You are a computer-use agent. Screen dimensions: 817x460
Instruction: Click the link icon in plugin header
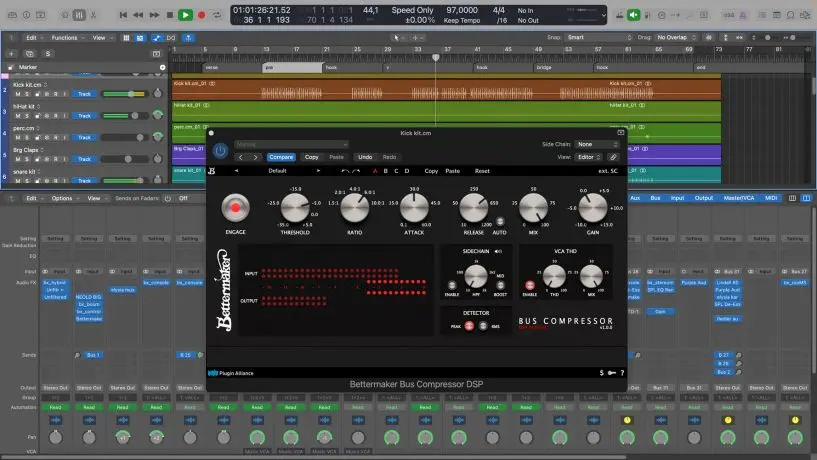[x=613, y=157]
